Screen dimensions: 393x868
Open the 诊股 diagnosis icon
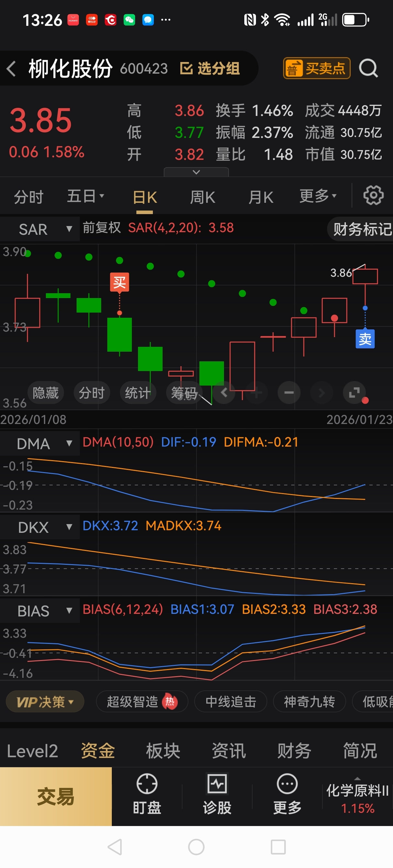coord(217,783)
